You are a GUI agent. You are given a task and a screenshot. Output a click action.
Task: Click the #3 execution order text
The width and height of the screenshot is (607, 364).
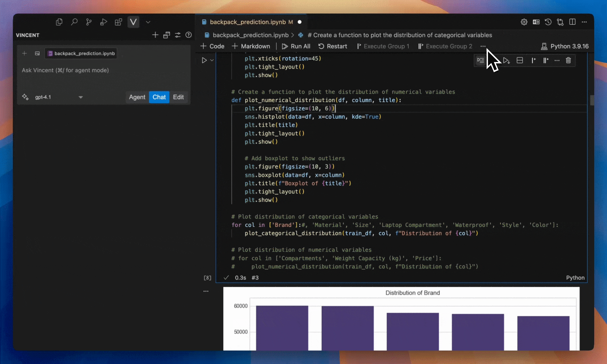tap(255, 278)
